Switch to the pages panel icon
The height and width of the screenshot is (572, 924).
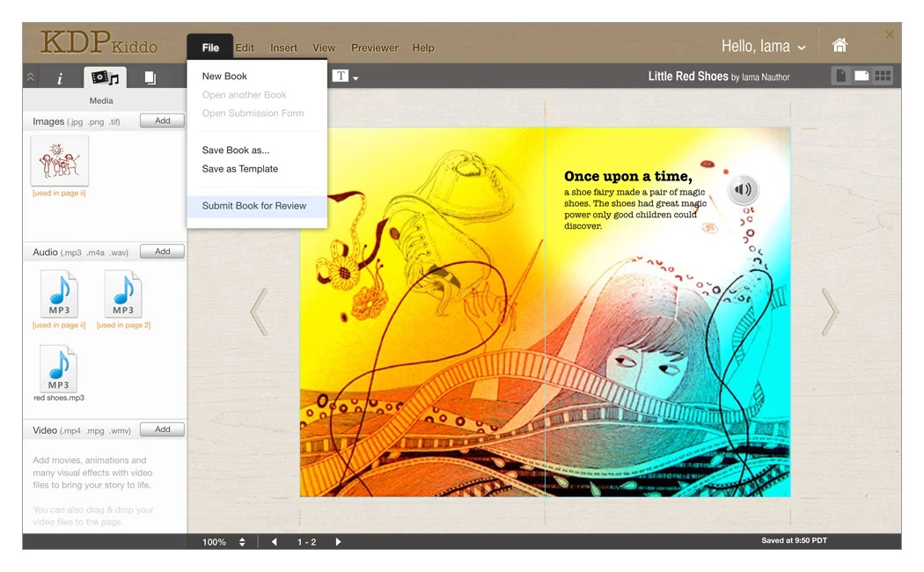pyautogui.click(x=150, y=78)
